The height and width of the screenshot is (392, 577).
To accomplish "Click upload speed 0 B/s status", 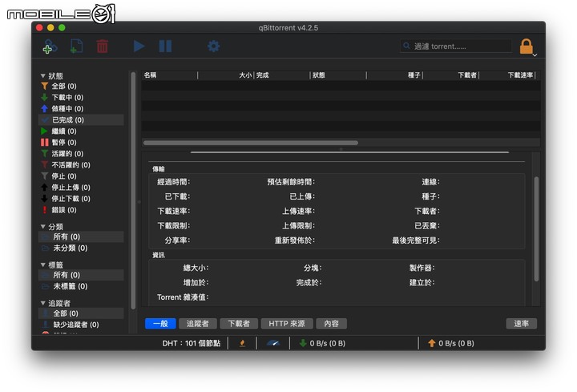I will pos(450,343).
